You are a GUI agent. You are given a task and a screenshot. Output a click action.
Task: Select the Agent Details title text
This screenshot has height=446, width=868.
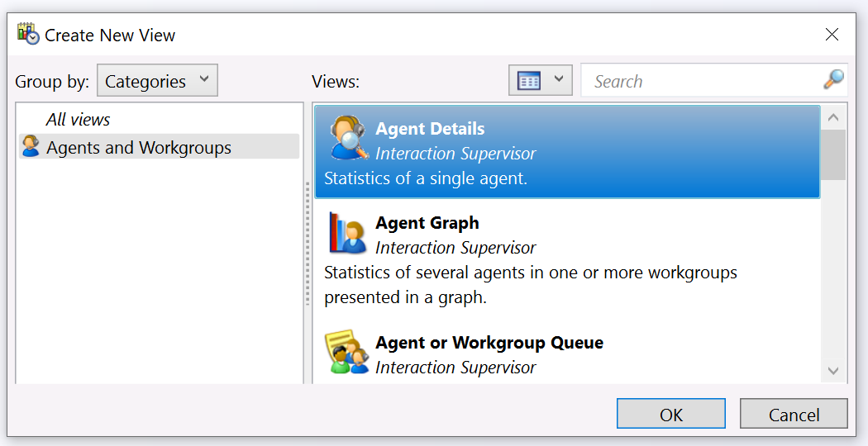[x=430, y=128]
